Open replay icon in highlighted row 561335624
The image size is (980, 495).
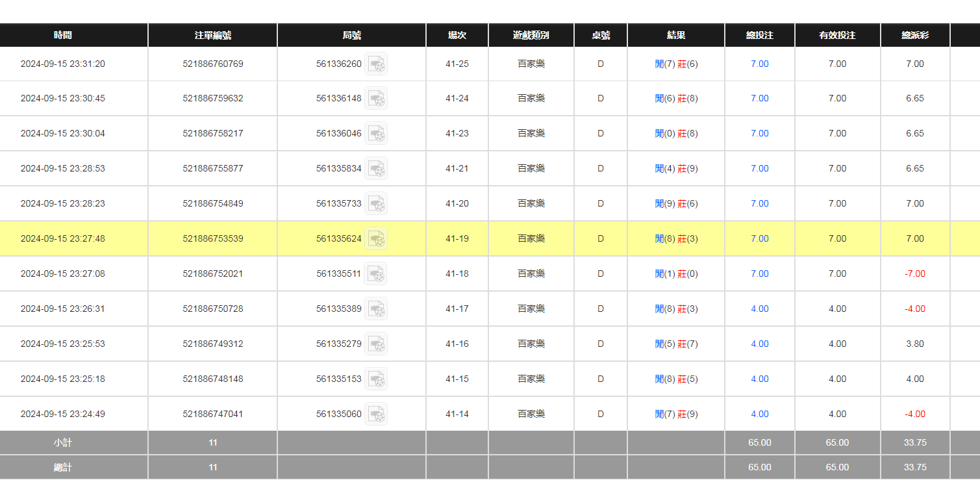(376, 239)
